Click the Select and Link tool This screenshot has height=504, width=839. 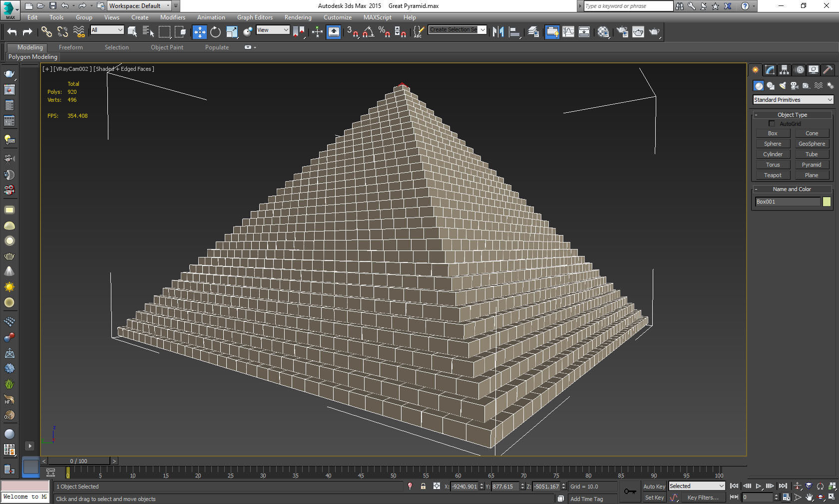(x=46, y=32)
